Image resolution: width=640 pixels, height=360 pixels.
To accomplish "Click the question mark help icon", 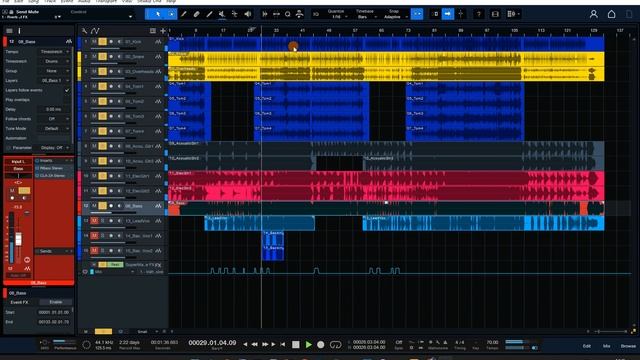I will pyautogui.click(x=479, y=14).
